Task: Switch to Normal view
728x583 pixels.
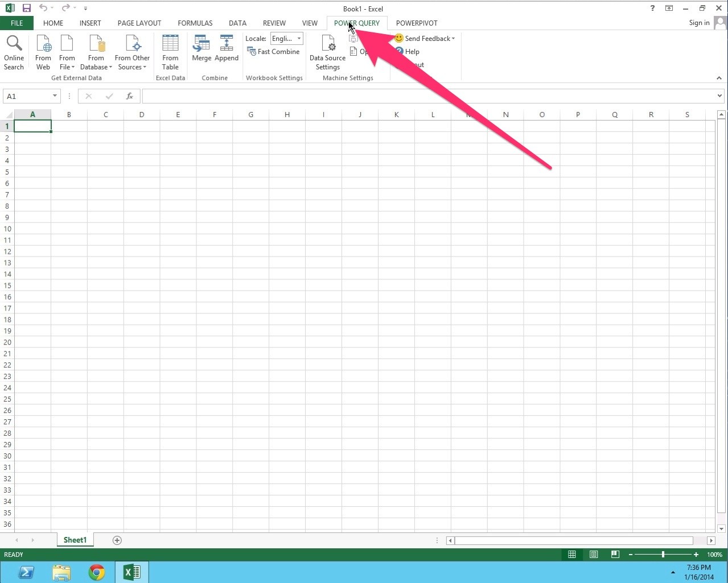Action: pos(572,555)
